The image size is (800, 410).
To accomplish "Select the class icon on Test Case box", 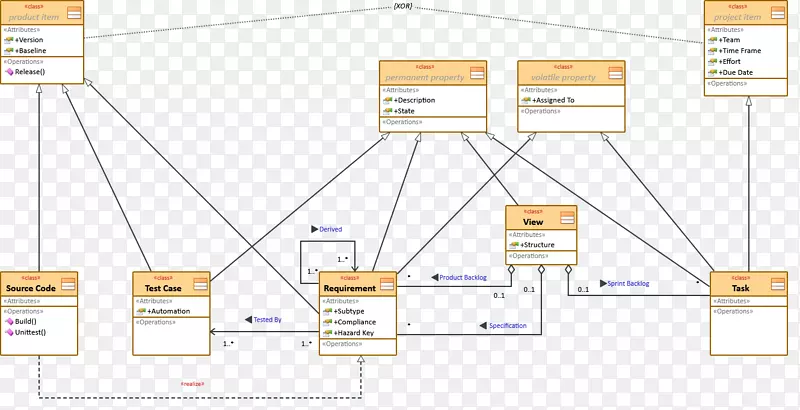I will [x=200, y=284].
